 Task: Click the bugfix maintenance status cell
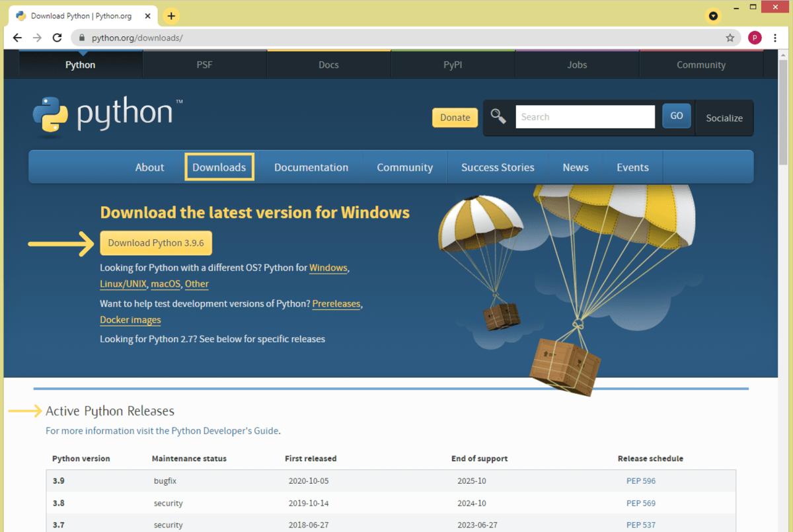click(166, 481)
